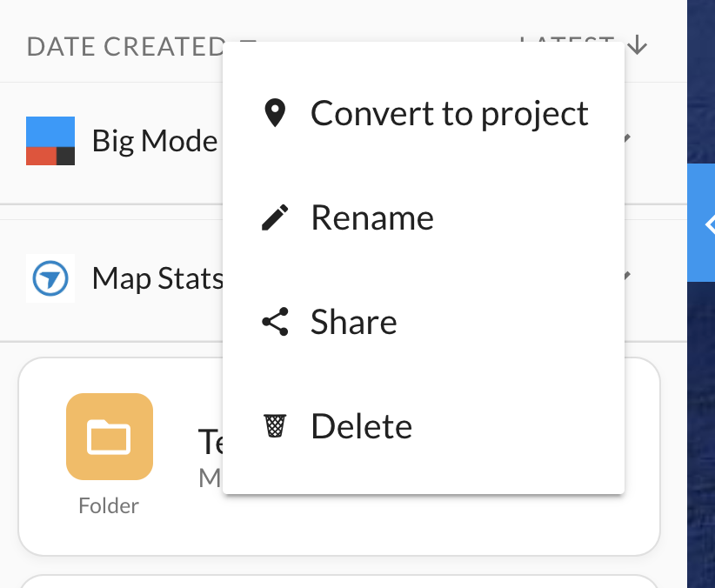Click the trash bin icon beside Delete
Screen dimensions: 715x588
pos(275,426)
